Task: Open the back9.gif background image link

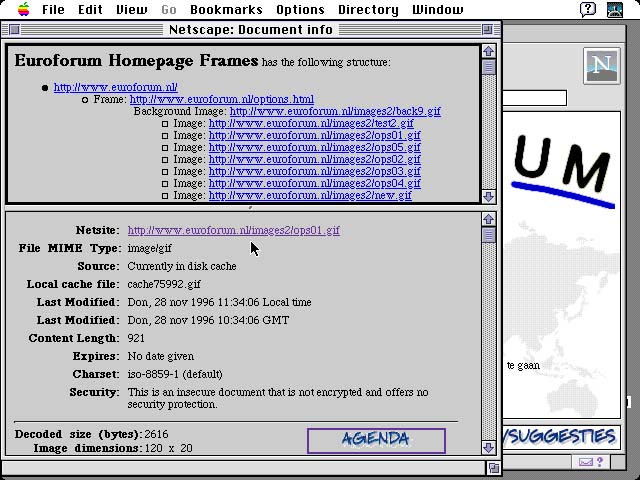Action: [x=335, y=111]
